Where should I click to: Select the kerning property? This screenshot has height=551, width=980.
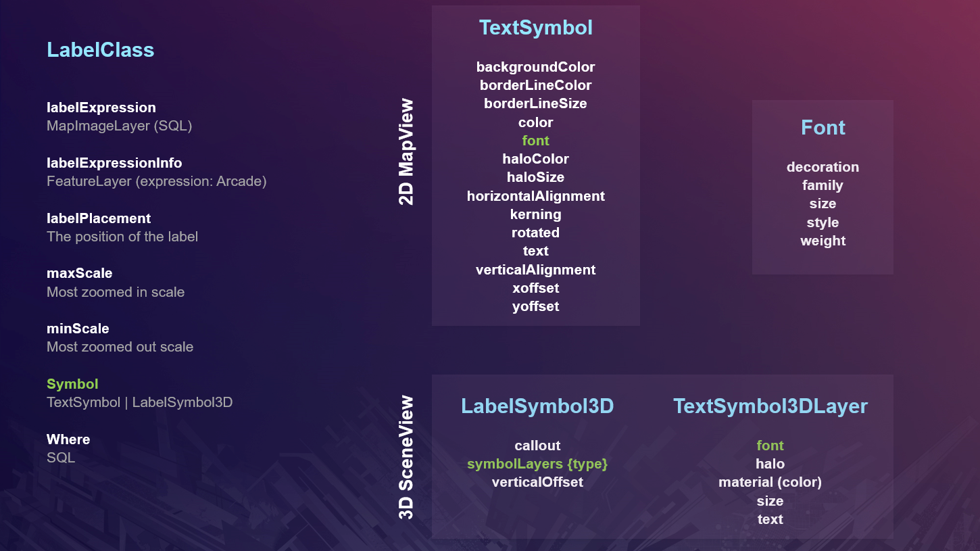pos(535,214)
